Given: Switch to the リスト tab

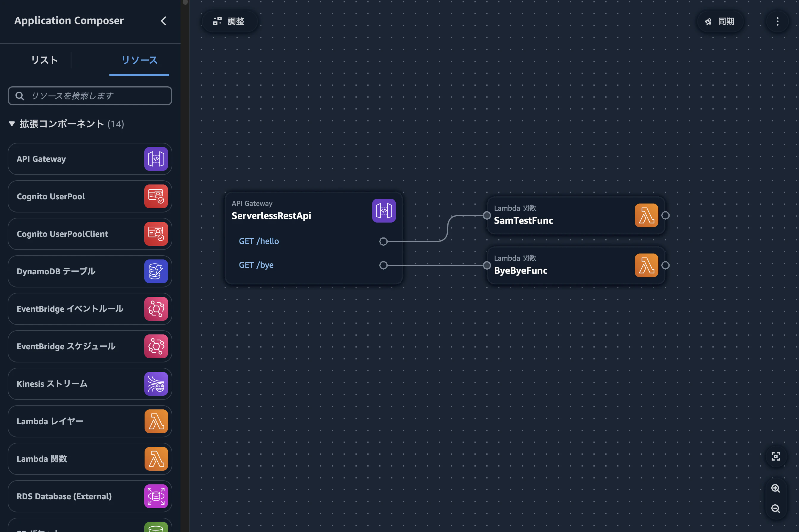Looking at the screenshot, I should pos(44,60).
